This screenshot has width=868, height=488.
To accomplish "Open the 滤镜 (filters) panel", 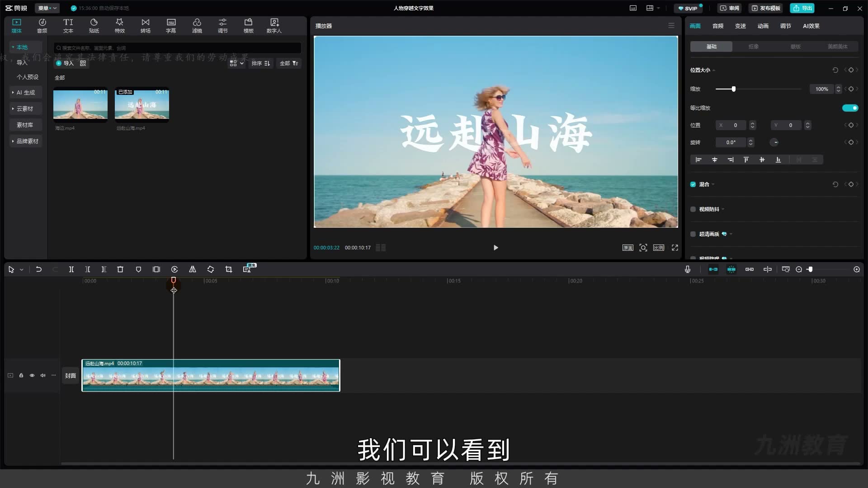I will (x=197, y=26).
